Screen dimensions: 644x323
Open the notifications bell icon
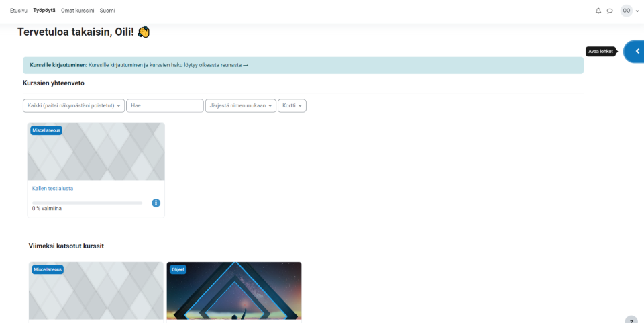[598, 11]
